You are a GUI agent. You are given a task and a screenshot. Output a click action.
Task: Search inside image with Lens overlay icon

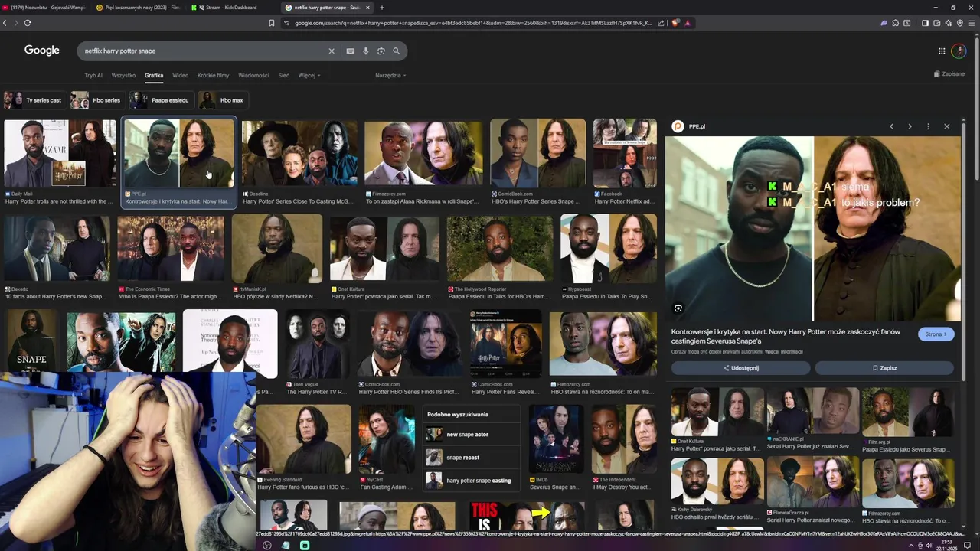coord(678,308)
